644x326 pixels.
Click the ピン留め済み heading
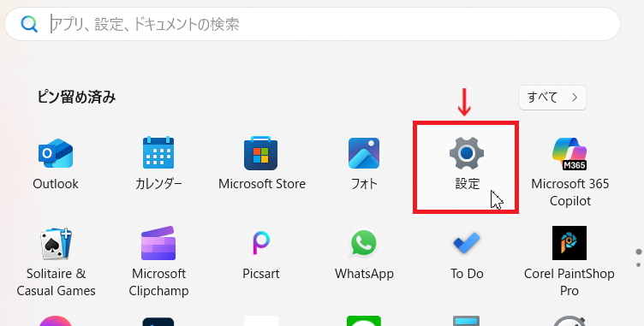point(76,98)
